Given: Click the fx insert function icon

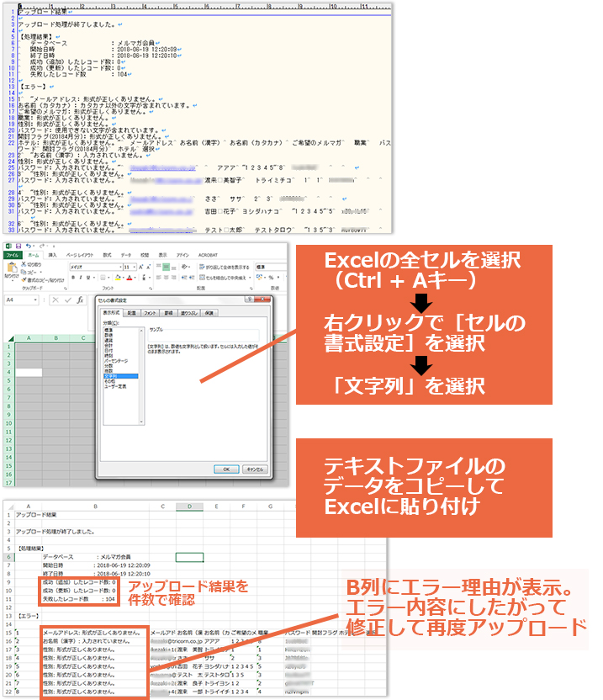Looking at the screenshot, I should click(x=80, y=300).
